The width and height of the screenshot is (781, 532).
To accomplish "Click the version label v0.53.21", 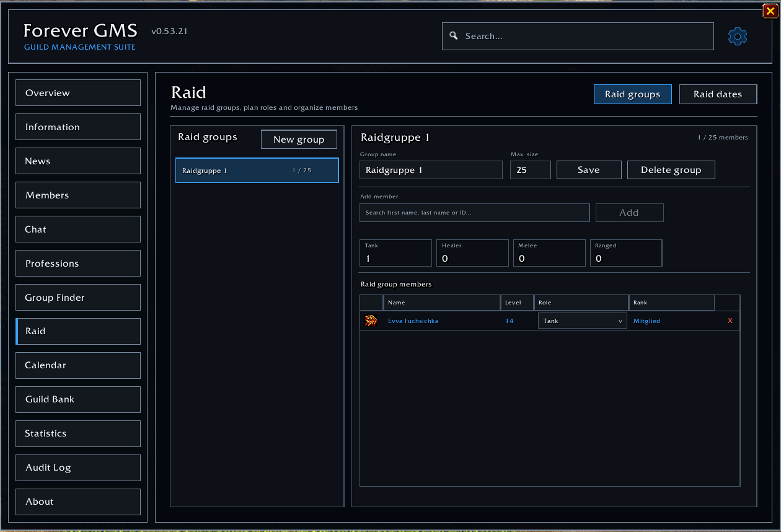I will click(x=169, y=31).
